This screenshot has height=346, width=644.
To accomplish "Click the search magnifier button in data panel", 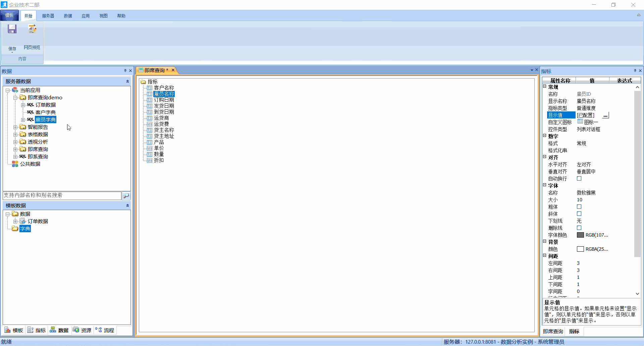I will [x=126, y=196].
